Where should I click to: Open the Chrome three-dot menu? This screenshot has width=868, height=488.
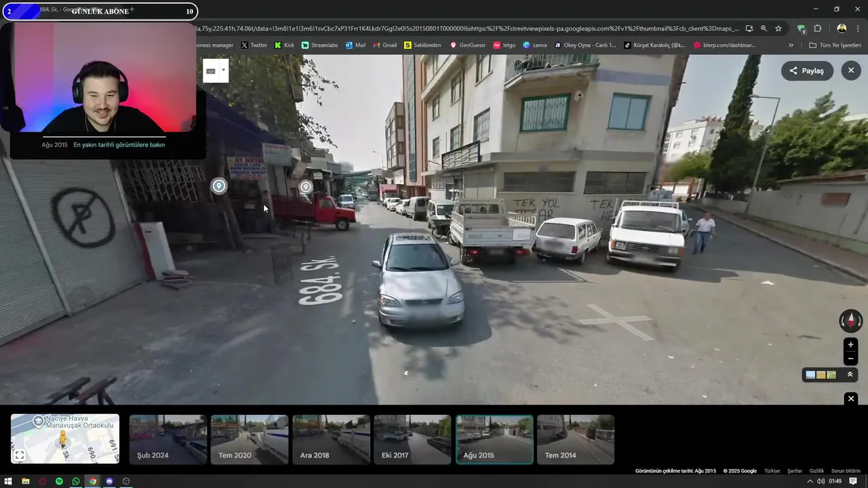(858, 28)
